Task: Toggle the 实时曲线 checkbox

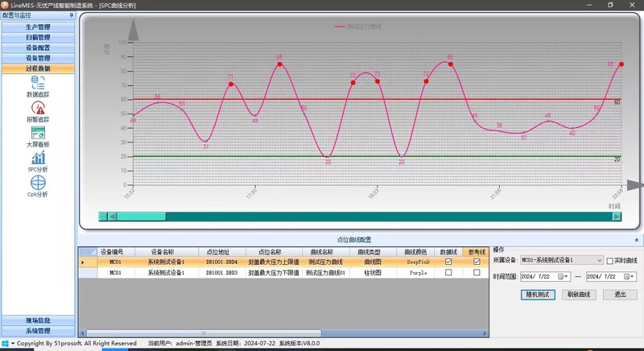Action: coord(609,261)
